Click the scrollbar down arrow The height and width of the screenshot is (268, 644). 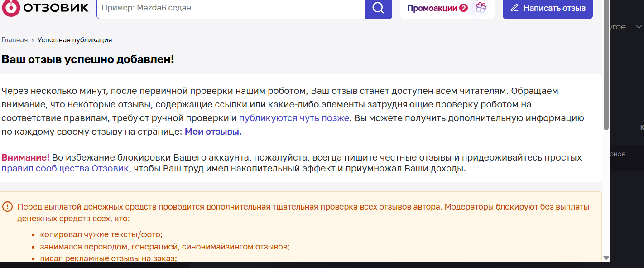[x=606, y=258]
